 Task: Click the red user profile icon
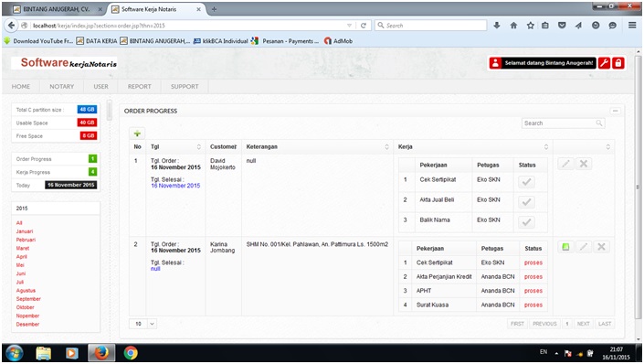click(x=495, y=63)
